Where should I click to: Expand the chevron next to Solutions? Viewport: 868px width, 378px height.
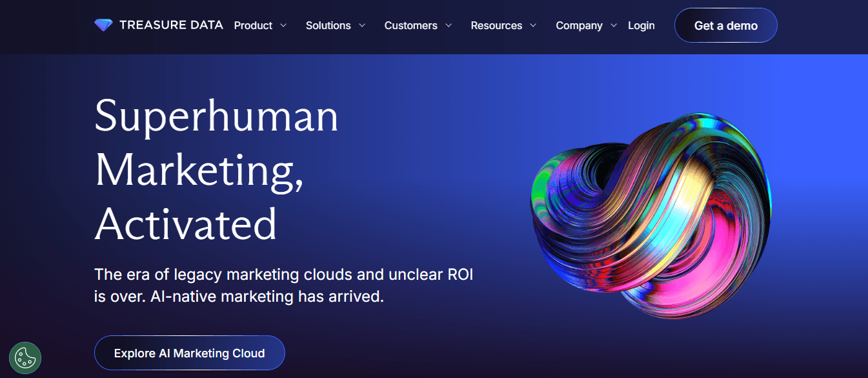pyautogui.click(x=362, y=26)
